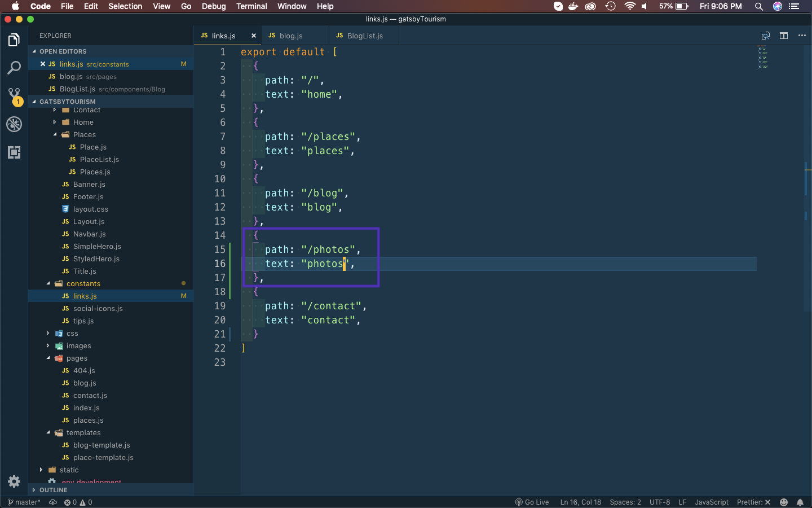Open the Debug view in activity bar
812x508 pixels.
(14, 124)
